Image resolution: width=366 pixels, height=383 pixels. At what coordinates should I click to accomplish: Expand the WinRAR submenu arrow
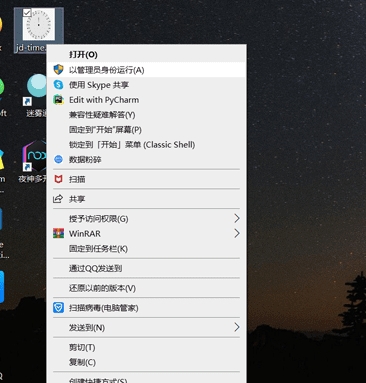pyautogui.click(x=237, y=233)
